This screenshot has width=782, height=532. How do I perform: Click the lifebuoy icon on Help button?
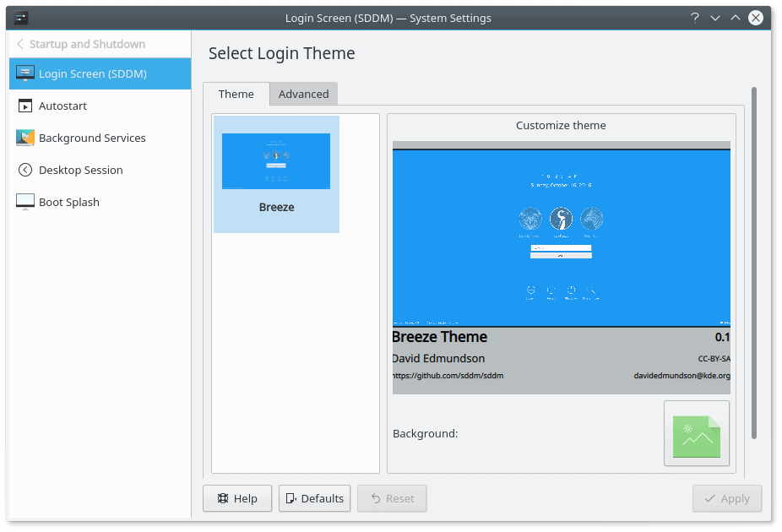[x=223, y=498]
